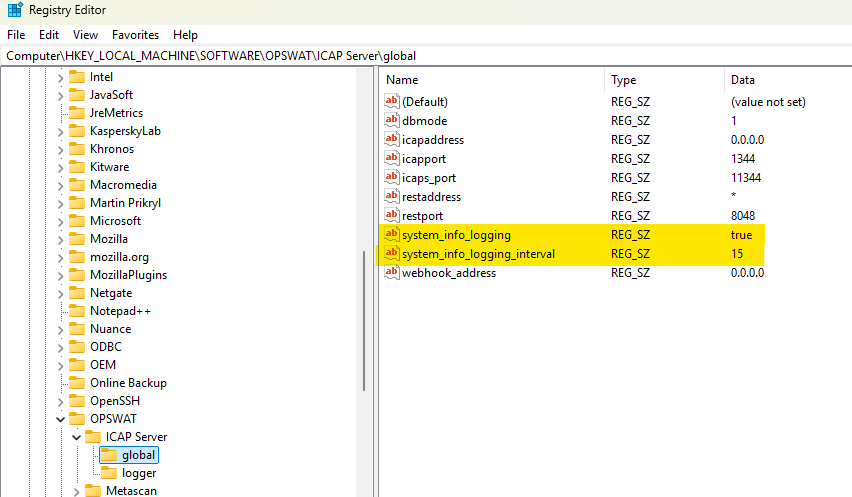Click the icapaddress value string icon
Image resolution: width=852 pixels, height=497 pixels.
pos(391,139)
